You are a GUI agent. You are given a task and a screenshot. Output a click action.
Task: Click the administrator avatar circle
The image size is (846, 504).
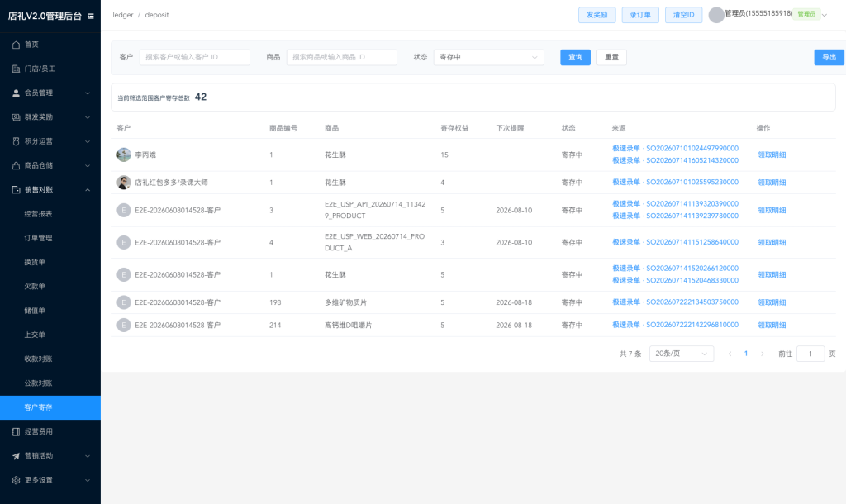click(x=716, y=15)
